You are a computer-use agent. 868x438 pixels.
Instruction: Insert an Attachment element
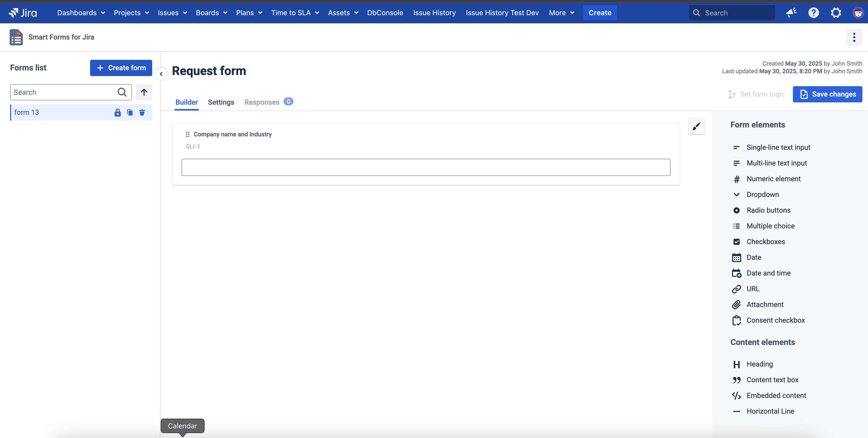[765, 304]
